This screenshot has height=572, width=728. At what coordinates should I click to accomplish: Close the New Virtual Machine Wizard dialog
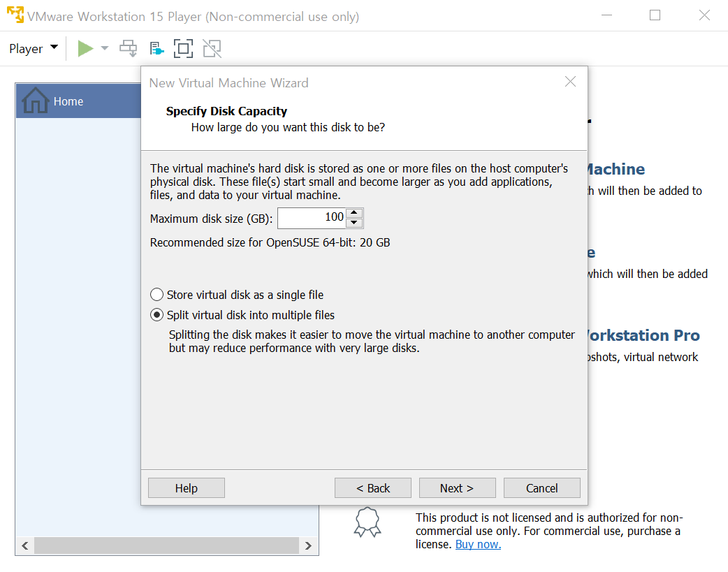[x=570, y=82]
